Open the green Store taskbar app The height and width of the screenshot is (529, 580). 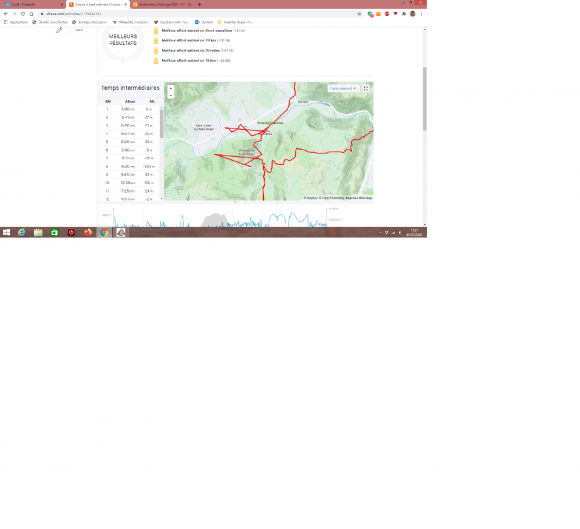click(54, 232)
